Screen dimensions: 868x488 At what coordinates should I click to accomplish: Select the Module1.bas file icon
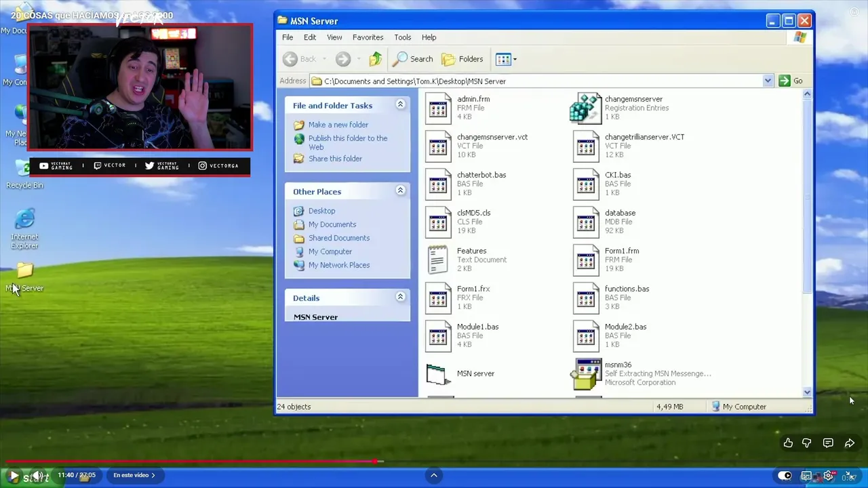pyautogui.click(x=438, y=336)
